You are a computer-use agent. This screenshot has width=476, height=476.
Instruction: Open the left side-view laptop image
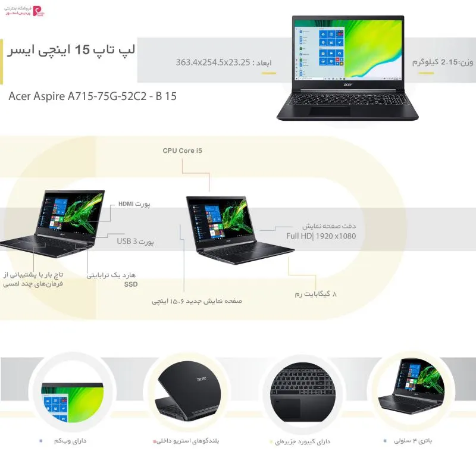pos(52,224)
